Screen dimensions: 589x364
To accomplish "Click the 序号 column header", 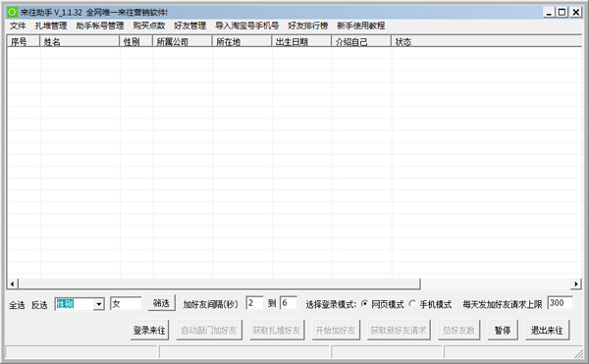I will [x=24, y=41].
